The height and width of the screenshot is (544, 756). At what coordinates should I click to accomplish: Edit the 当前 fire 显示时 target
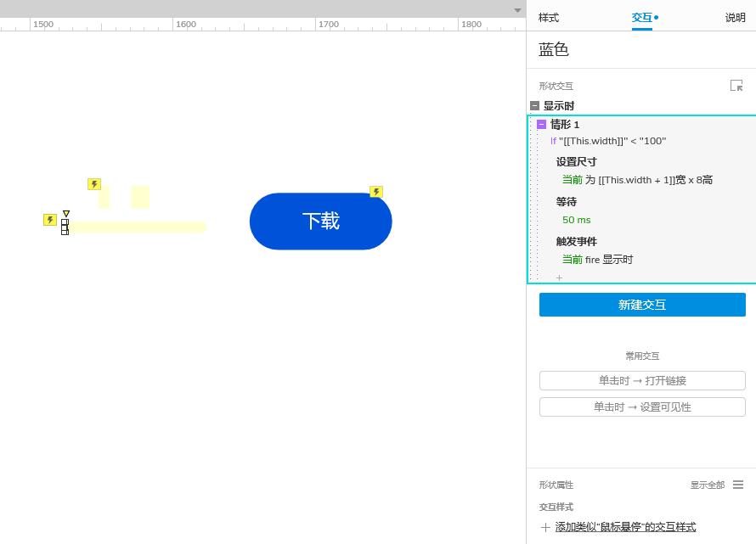pos(597,259)
